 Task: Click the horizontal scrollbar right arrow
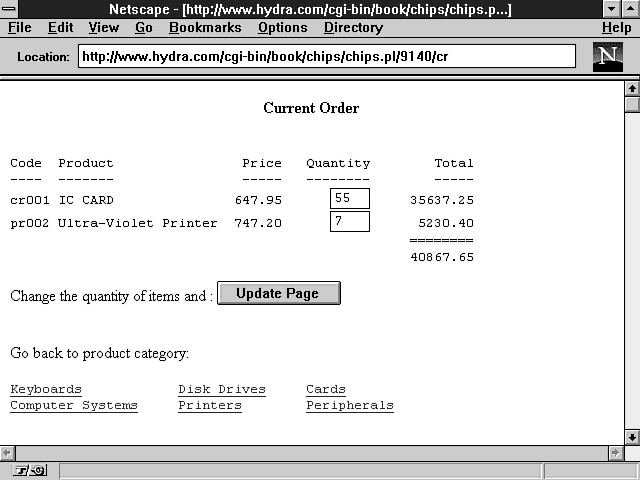click(x=614, y=452)
